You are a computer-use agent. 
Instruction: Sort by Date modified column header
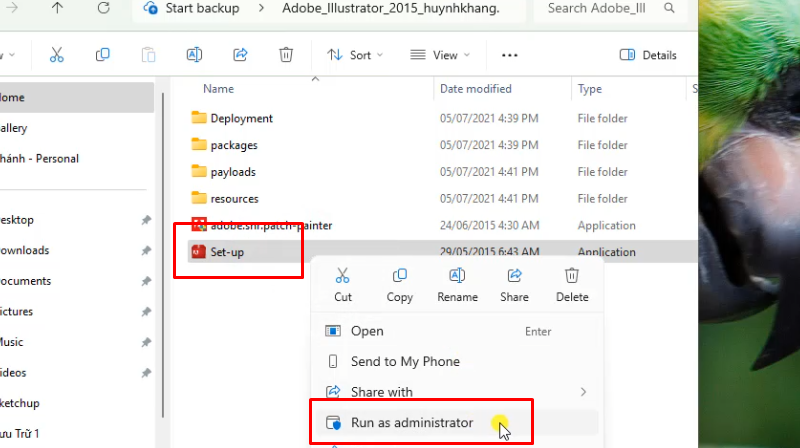[x=476, y=89]
